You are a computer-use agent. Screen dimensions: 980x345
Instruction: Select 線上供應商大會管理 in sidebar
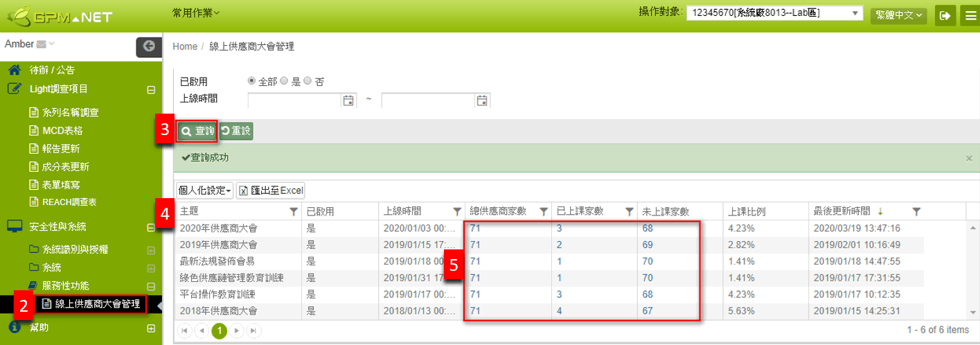(x=97, y=304)
